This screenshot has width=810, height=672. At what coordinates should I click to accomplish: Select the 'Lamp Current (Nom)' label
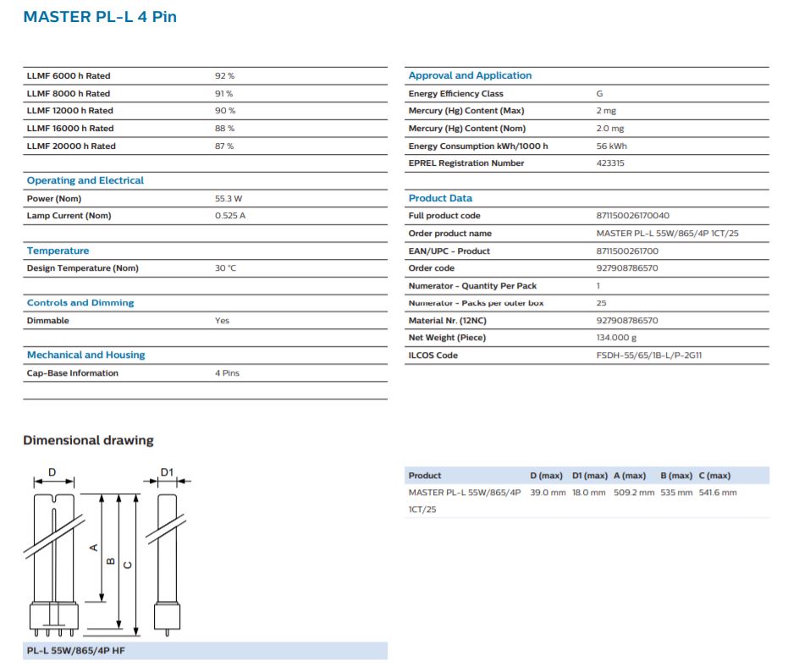[69, 215]
